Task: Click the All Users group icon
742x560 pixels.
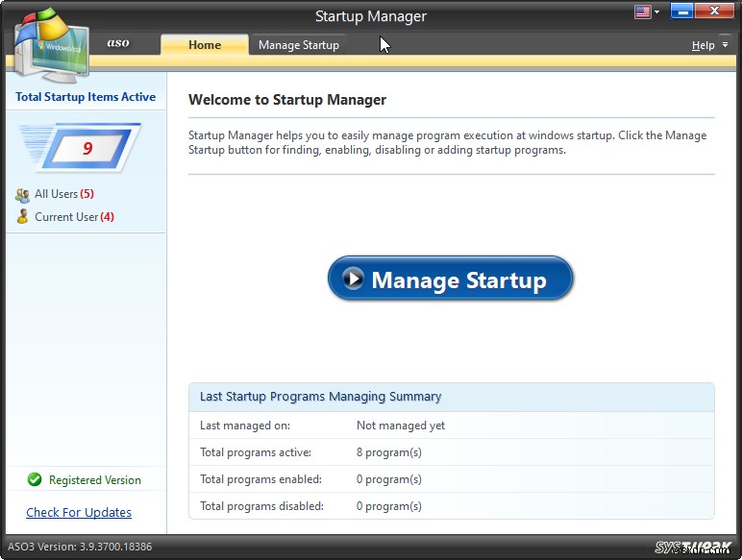Action: click(22, 195)
